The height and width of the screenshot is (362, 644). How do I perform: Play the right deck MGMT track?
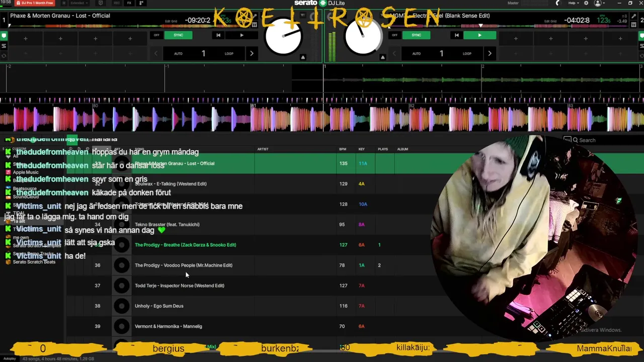[x=479, y=35]
